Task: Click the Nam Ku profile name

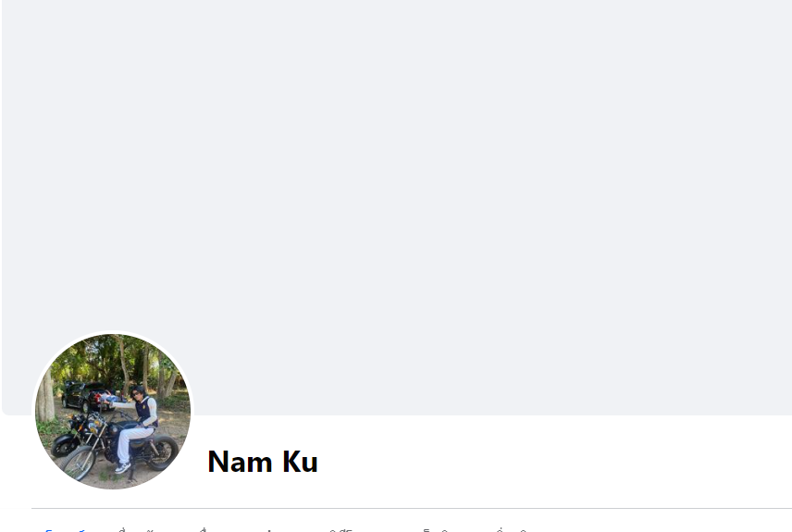Action: tap(263, 462)
